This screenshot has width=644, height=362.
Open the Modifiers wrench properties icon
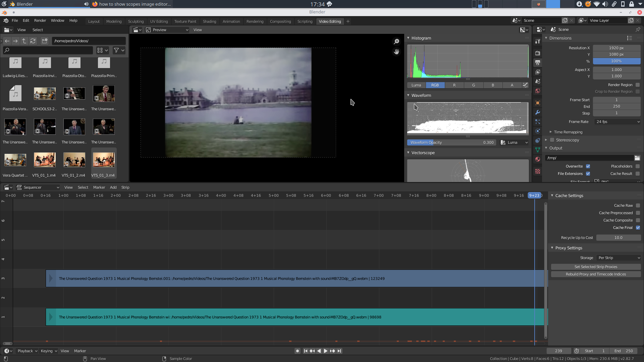click(x=538, y=112)
